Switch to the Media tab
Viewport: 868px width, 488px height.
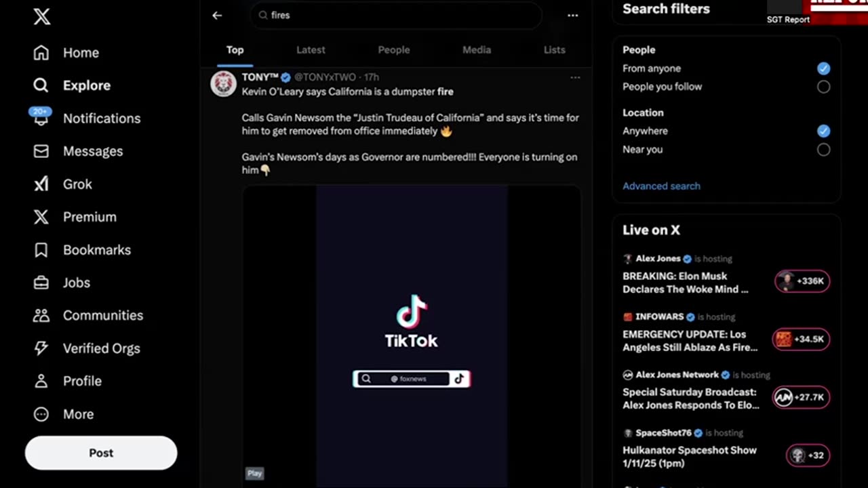tap(477, 49)
